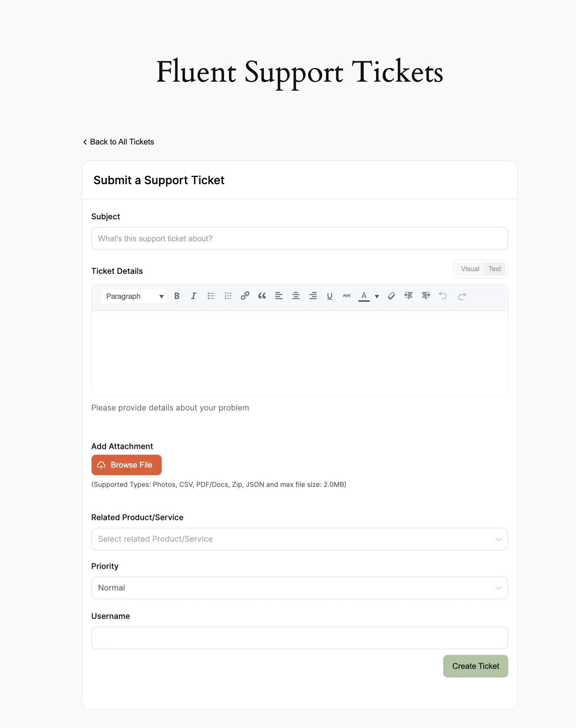Add a blockquote to ticket details

point(262,296)
